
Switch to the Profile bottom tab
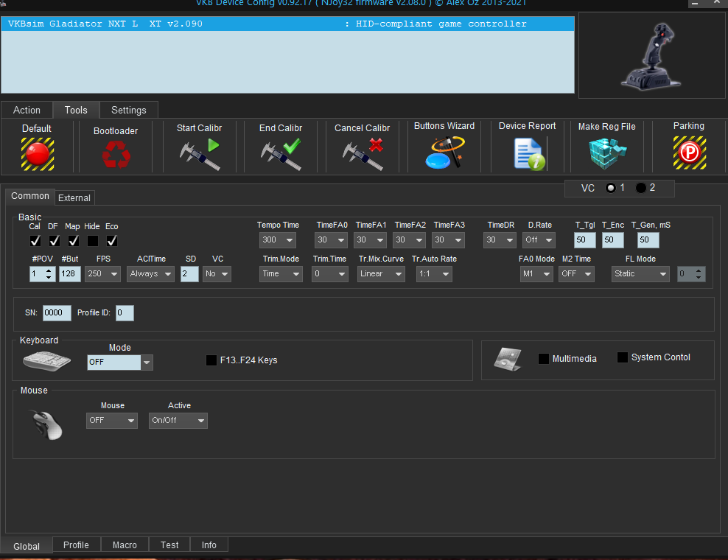click(76, 545)
